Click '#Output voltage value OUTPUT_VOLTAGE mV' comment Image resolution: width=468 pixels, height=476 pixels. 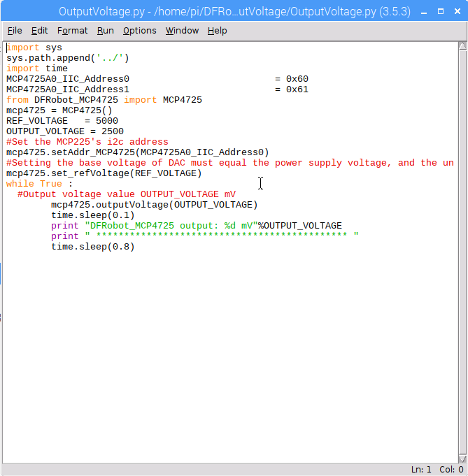(x=127, y=194)
